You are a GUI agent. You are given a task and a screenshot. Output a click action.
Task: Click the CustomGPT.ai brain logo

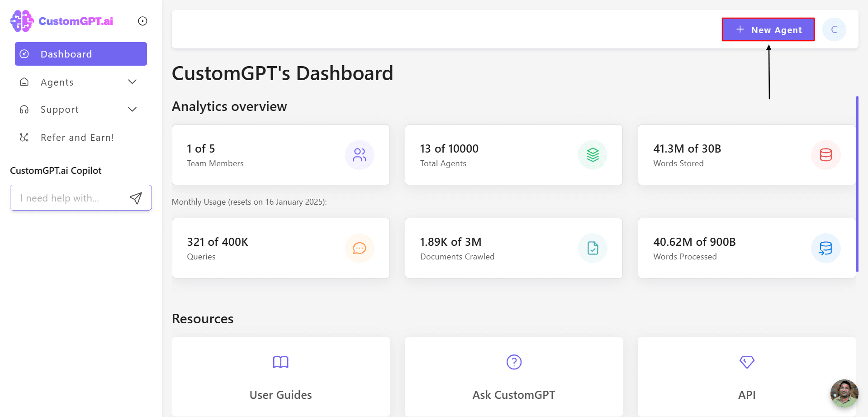pos(22,21)
